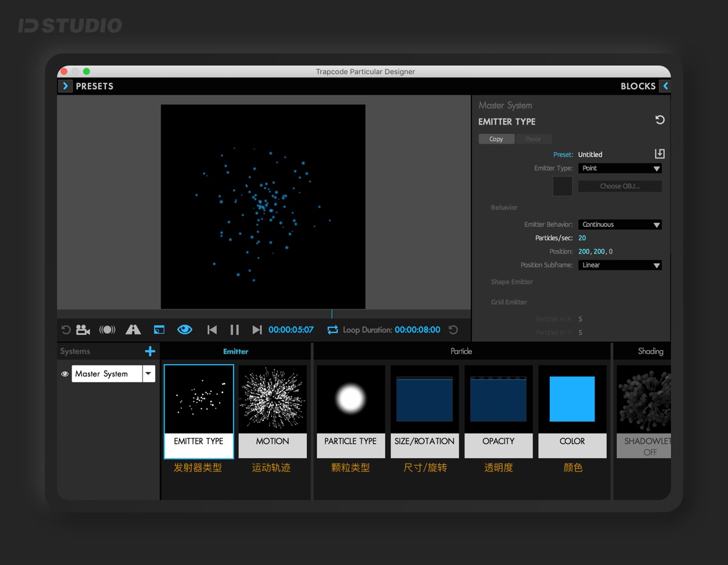
Task: Toggle the blue eye preview visibility
Action: [184, 330]
